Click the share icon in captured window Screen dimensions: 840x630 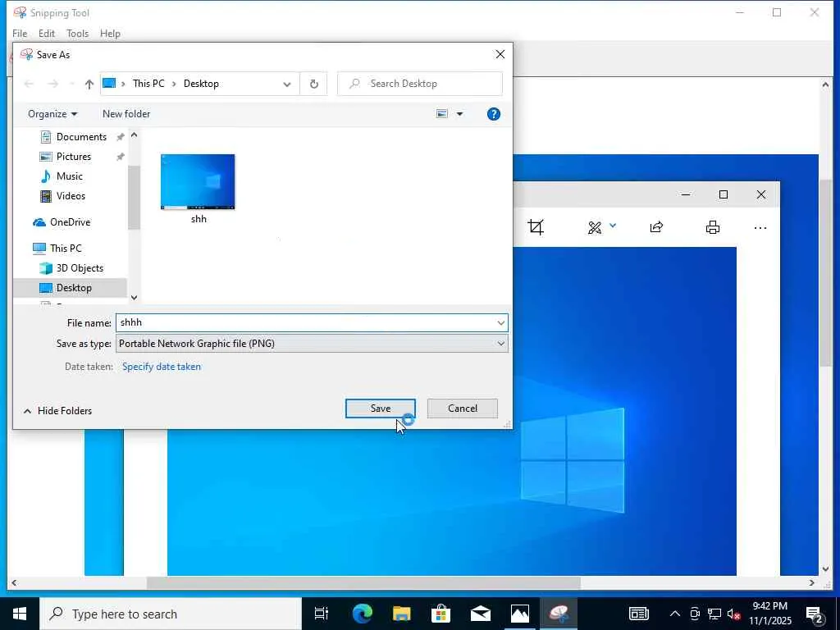pos(656,227)
